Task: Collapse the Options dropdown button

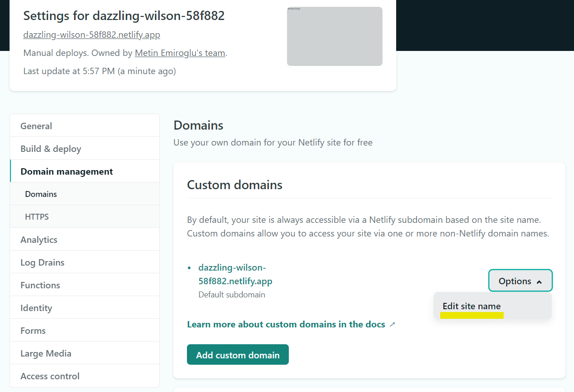Action: pyautogui.click(x=520, y=281)
